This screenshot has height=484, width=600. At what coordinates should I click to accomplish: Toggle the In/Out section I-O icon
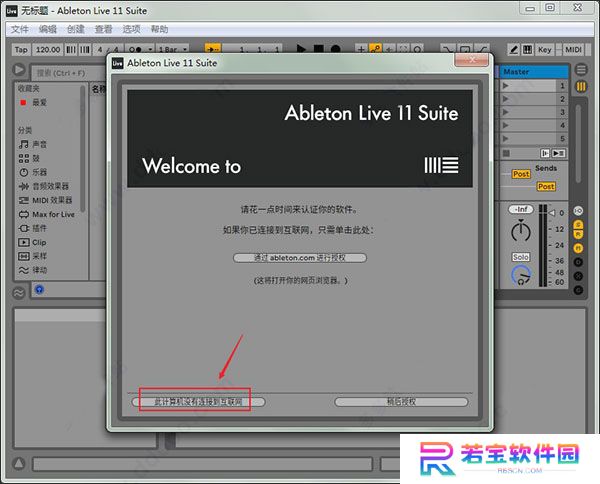tap(578, 211)
